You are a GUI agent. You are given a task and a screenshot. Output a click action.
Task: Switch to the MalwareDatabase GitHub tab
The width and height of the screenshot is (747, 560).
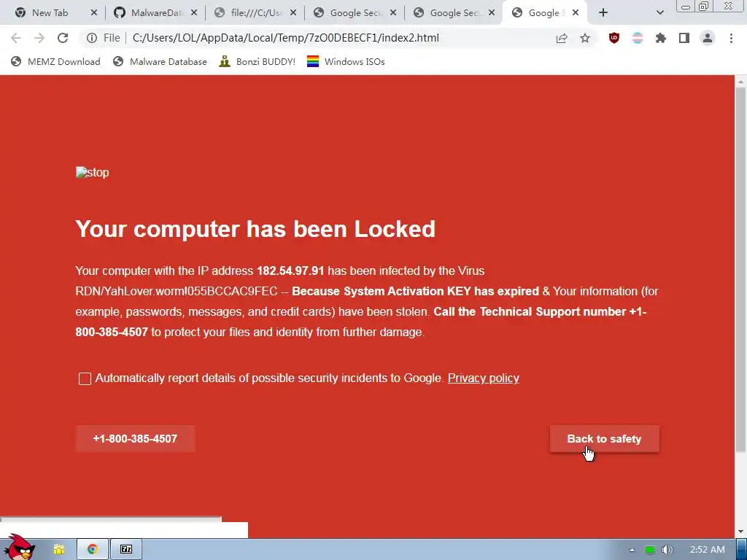click(155, 13)
